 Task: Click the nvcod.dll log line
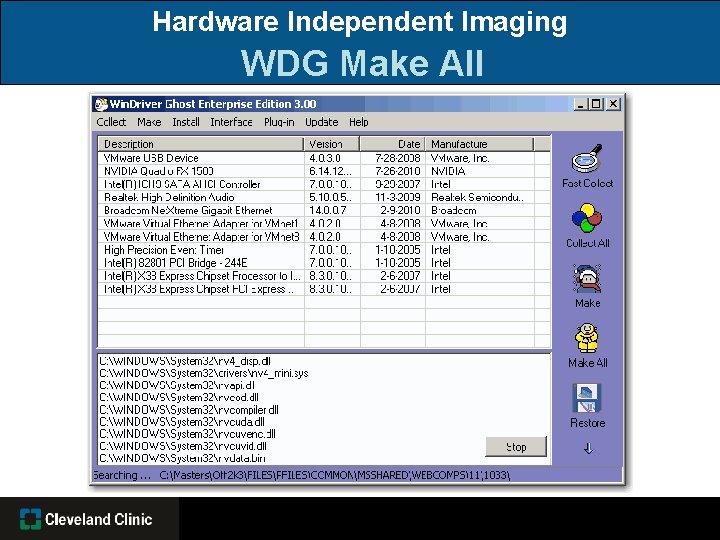tap(179, 398)
